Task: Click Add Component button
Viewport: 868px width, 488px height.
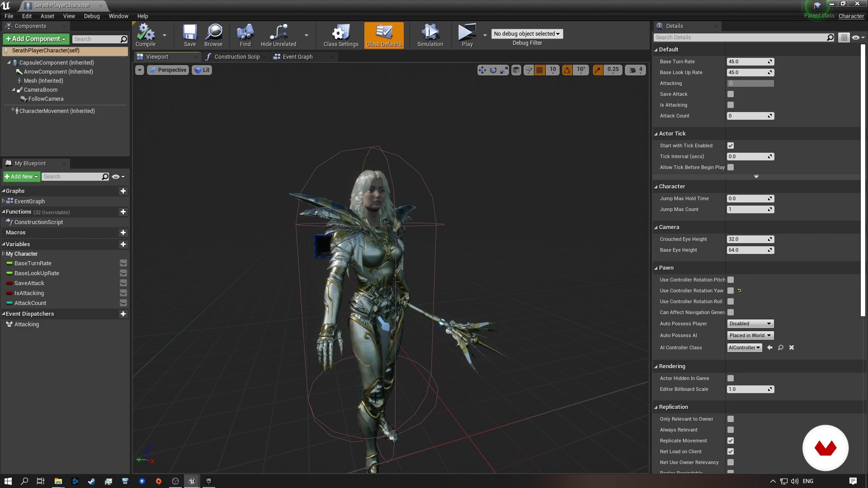Action: click(36, 39)
